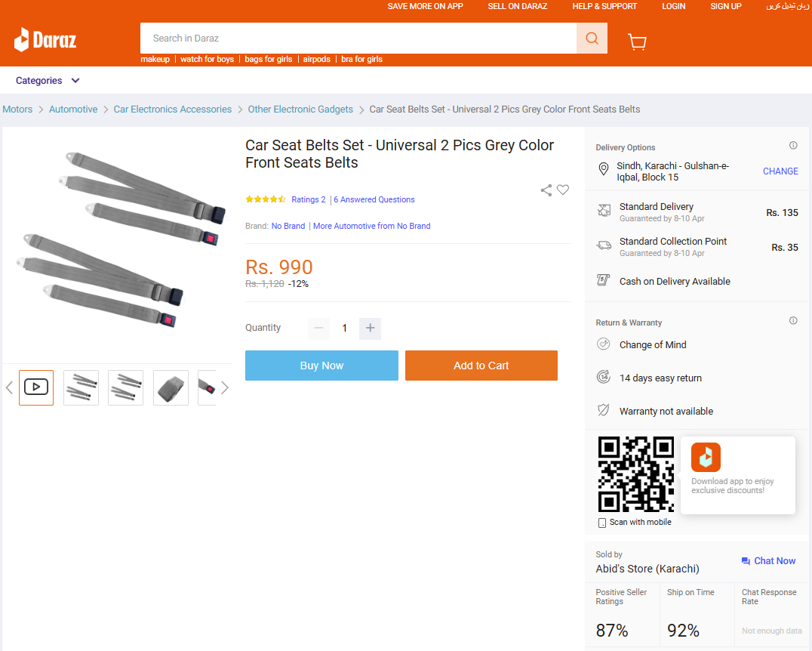The height and width of the screenshot is (651, 812).
Task: Open Ratings 2 link
Action: coord(309,199)
